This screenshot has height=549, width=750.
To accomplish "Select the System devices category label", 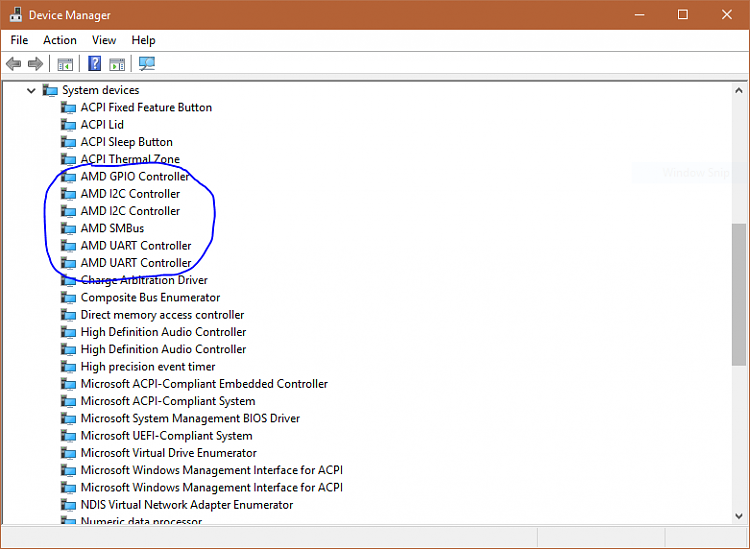I will 100,90.
